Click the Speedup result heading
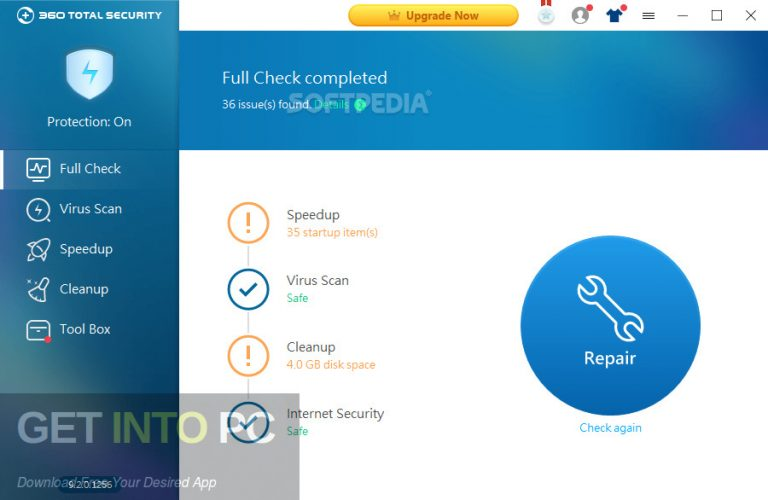The image size is (768, 500). coord(313,215)
